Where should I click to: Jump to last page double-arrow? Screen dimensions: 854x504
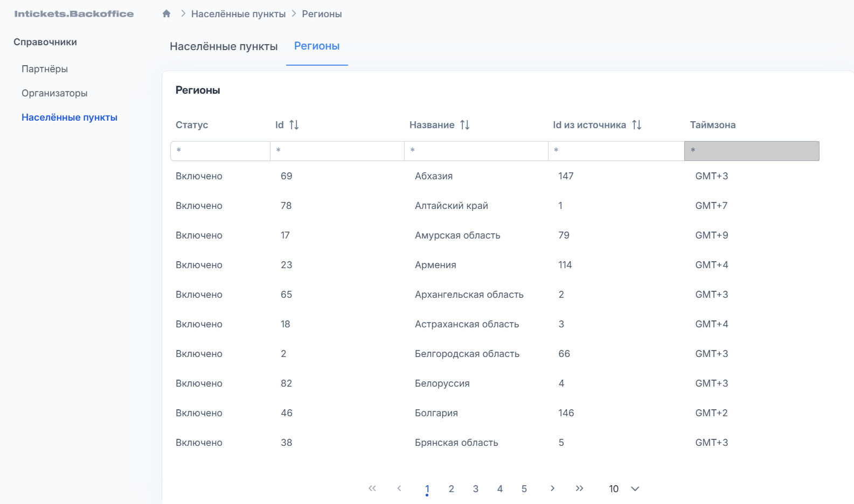(x=579, y=488)
